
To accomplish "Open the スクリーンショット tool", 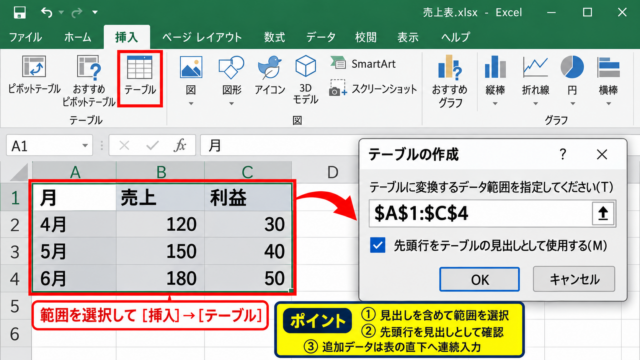I will click(x=373, y=89).
